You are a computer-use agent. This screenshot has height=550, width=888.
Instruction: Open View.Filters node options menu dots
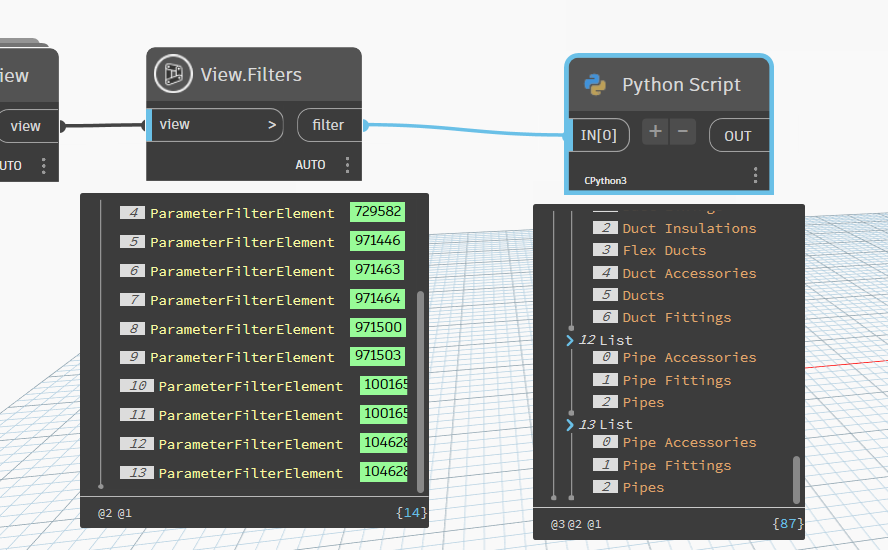[x=347, y=165]
